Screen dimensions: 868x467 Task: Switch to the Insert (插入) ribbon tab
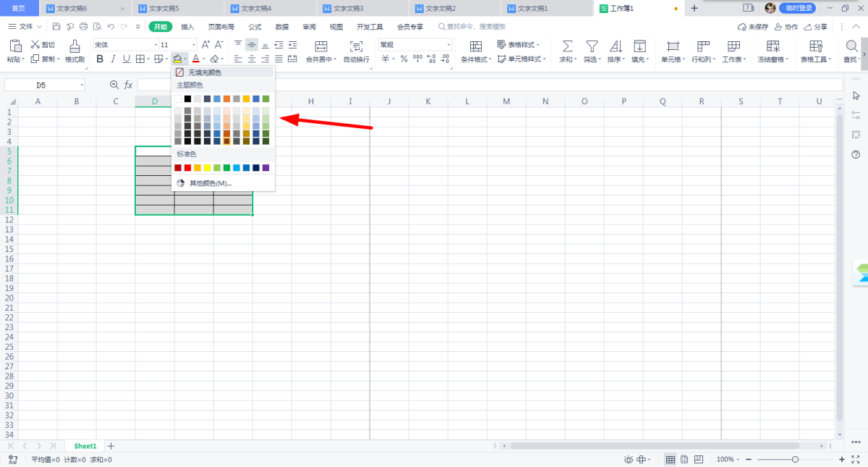pyautogui.click(x=187, y=27)
